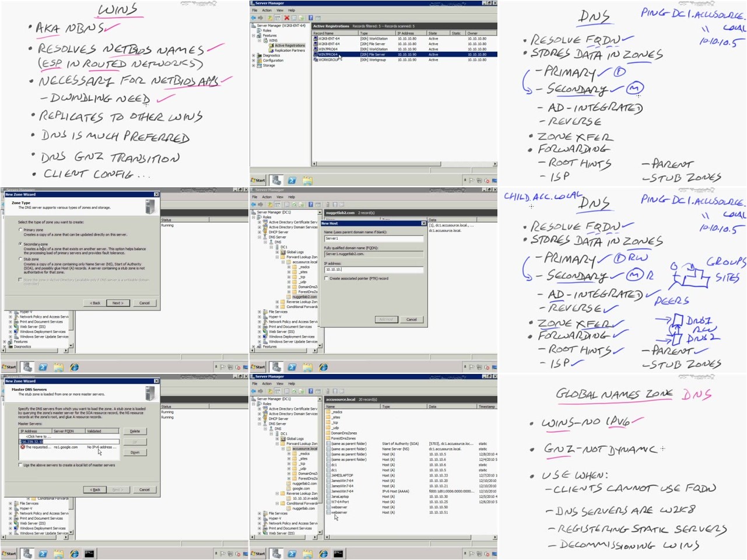The image size is (747, 560).
Task: Open the Command Prompt taskbar icon in Master DNS Servers window
Action: 89,554
